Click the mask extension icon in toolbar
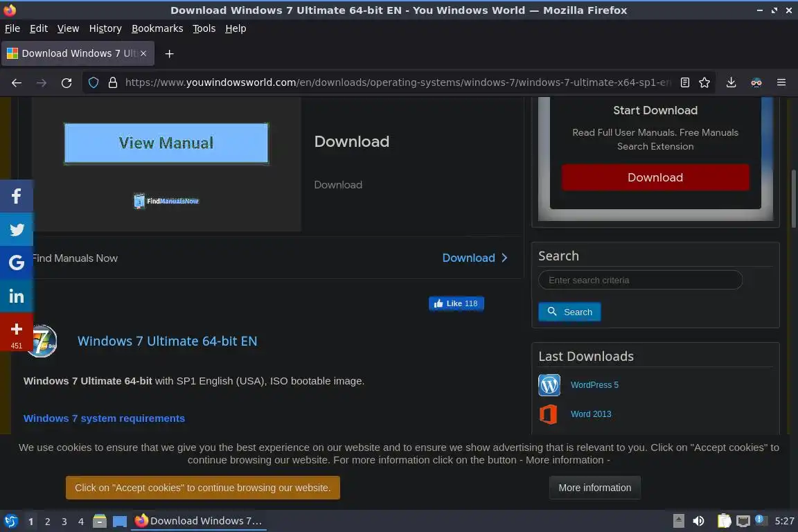 [x=756, y=82]
